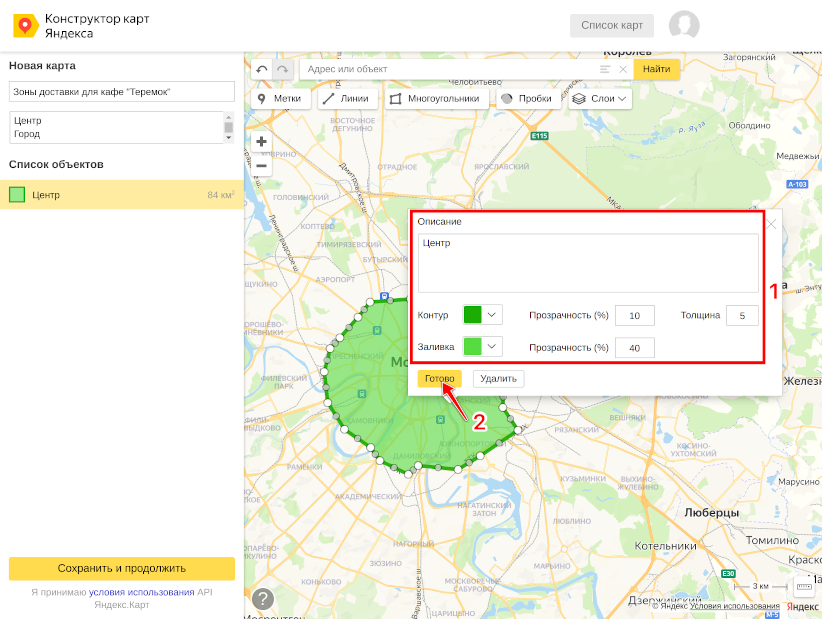Select the Метки placemark tool
The image size is (822, 619).
tap(281, 99)
